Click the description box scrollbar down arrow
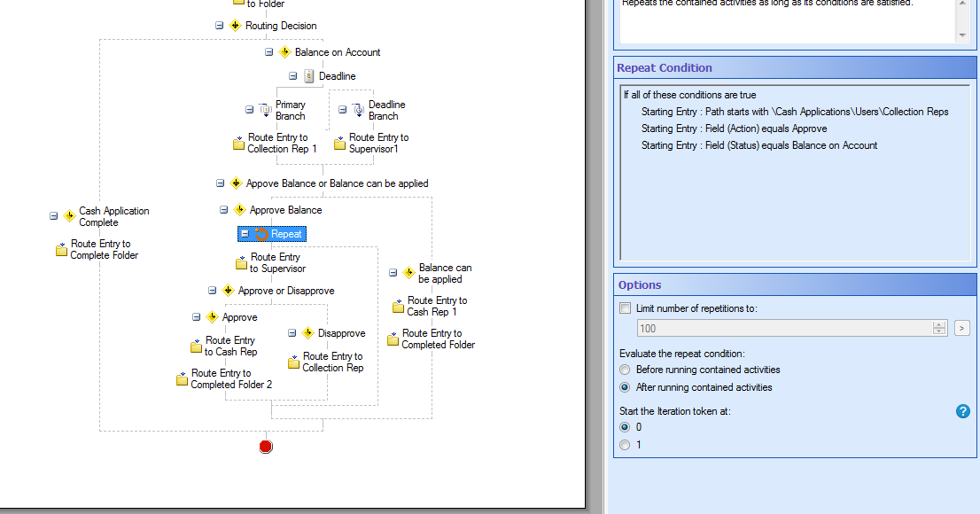 tap(963, 35)
